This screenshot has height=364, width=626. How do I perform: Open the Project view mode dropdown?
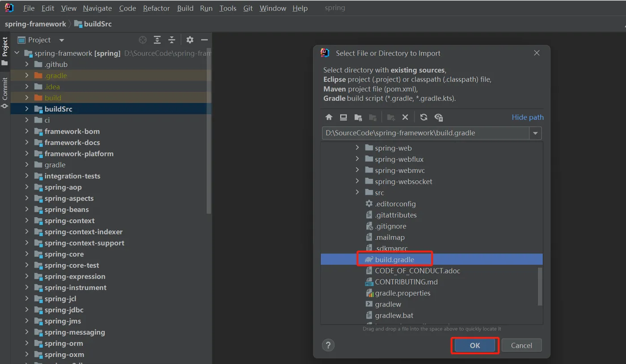click(62, 40)
